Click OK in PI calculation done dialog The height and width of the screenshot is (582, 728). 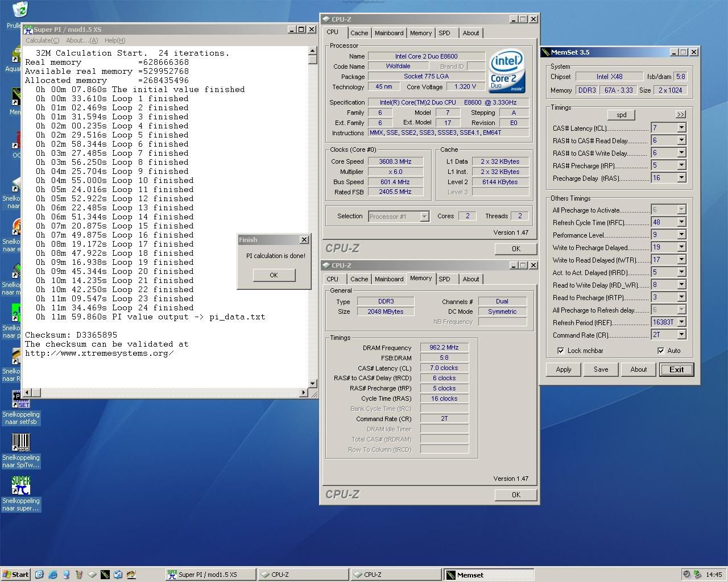click(x=274, y=275)
